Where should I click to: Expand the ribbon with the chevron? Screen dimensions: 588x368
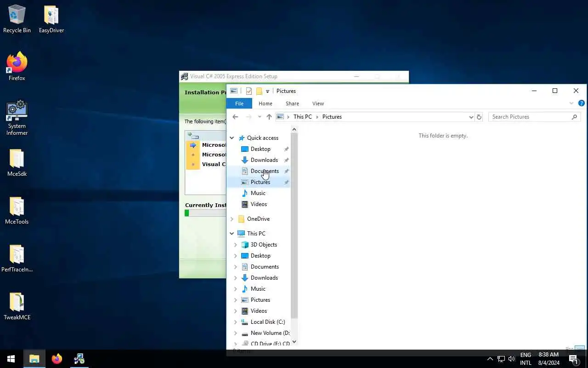click(571, 103)
